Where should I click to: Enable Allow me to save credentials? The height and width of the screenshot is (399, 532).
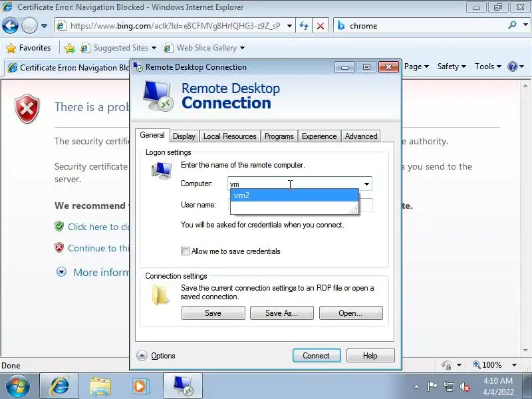point(186,251)
